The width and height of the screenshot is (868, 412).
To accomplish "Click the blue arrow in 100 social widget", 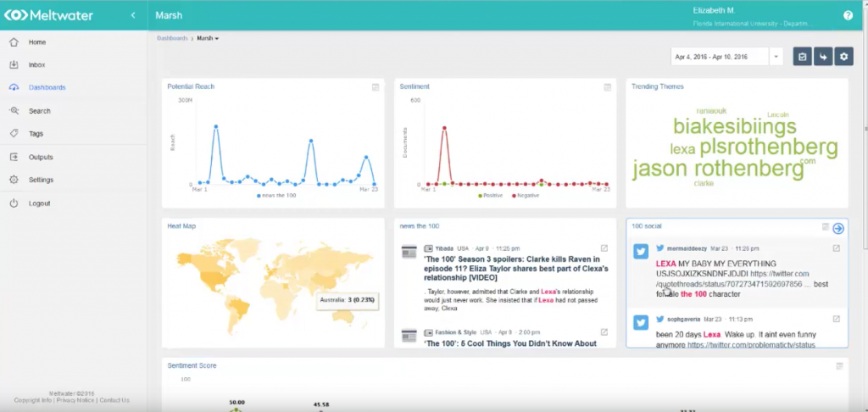I will coord(838,228).
